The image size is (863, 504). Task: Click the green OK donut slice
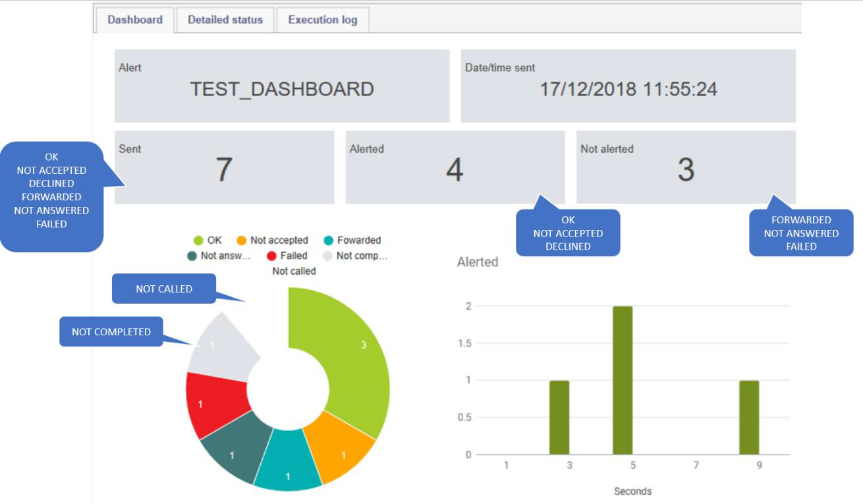(x=356, y=356)
